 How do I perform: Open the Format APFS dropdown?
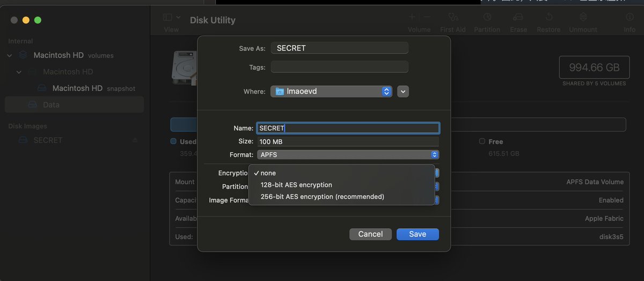[x=348, y=155]
